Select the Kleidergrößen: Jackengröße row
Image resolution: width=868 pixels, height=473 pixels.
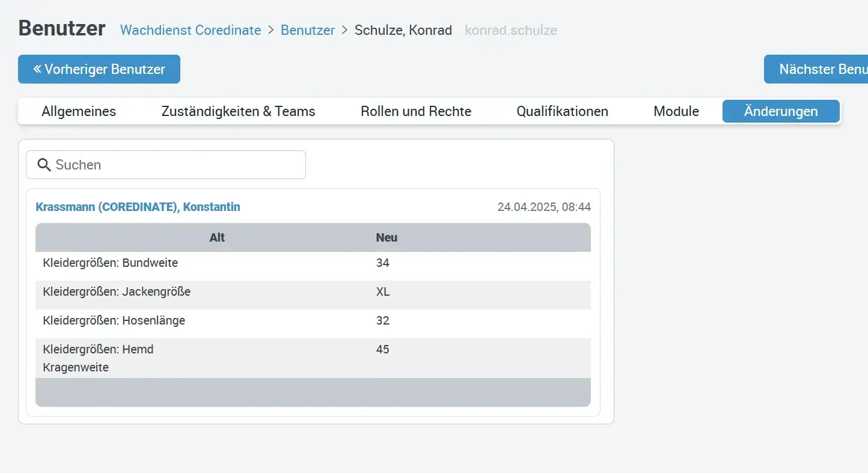117,291
